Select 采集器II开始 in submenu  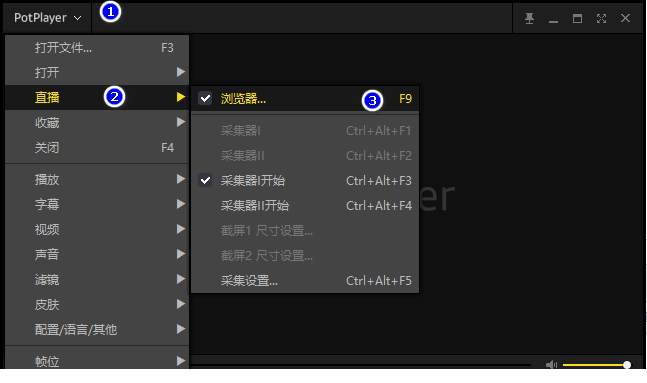coord(305,206)
